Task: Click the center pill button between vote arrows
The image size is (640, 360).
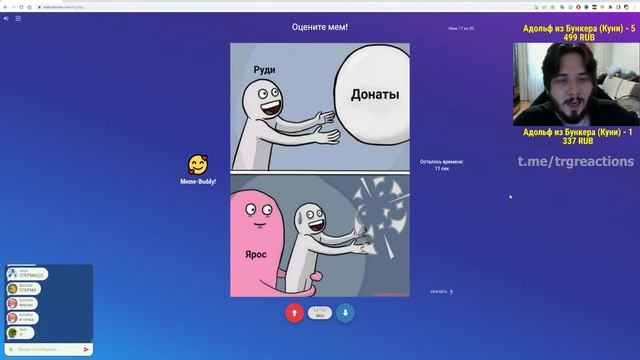Action: pyautogui.click(x=320, y=313)
